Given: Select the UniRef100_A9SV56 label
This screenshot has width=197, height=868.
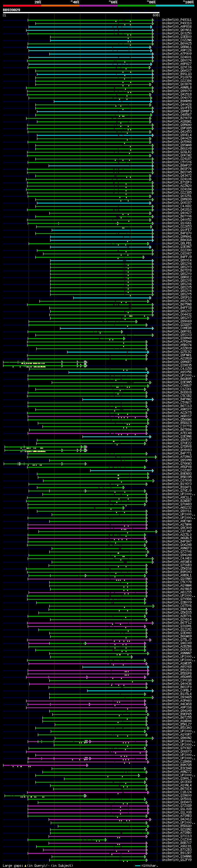Looking at the screenshot, I should coord(176,372).
